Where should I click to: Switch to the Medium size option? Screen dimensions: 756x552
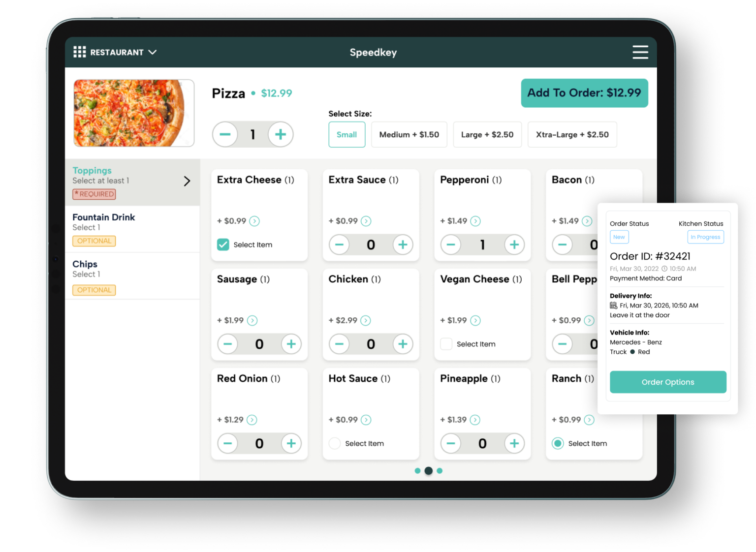(x=409, y=134)
